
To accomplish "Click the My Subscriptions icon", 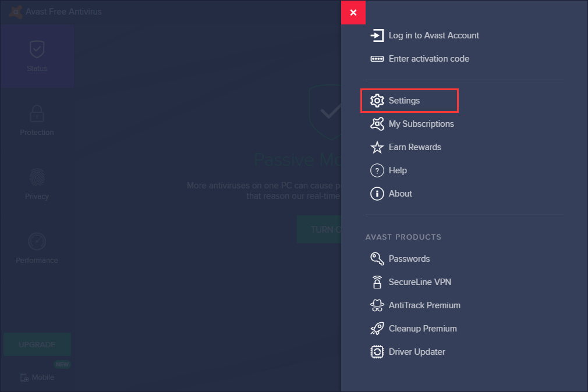I will [x=377, y=124].
